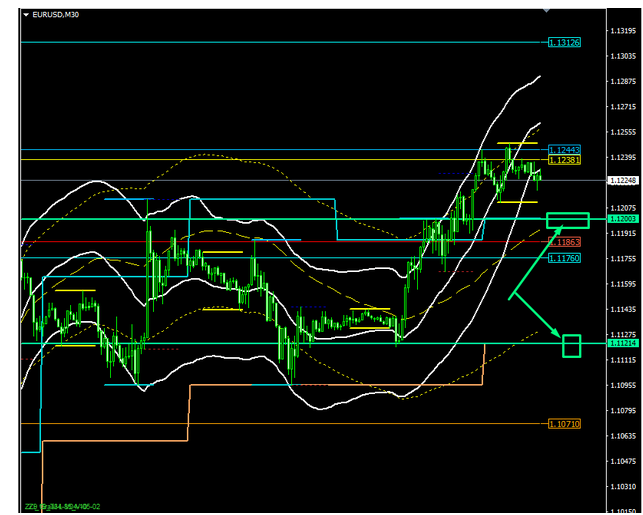Select the 1.12443 blue price label
The height and width of the screenshot is (515, 643).
coord(565,150)
